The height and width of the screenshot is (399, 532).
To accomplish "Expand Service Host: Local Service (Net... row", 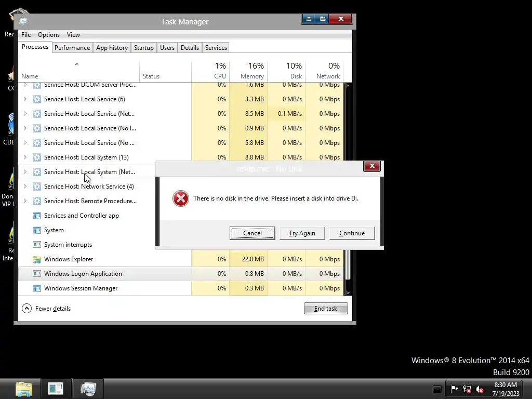I will (x=25, y=114).
